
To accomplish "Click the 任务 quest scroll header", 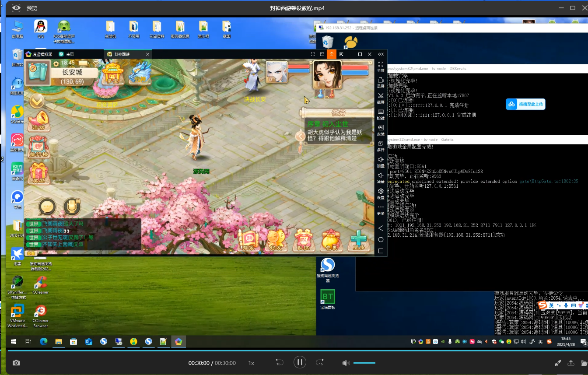I will coord(338,112).
